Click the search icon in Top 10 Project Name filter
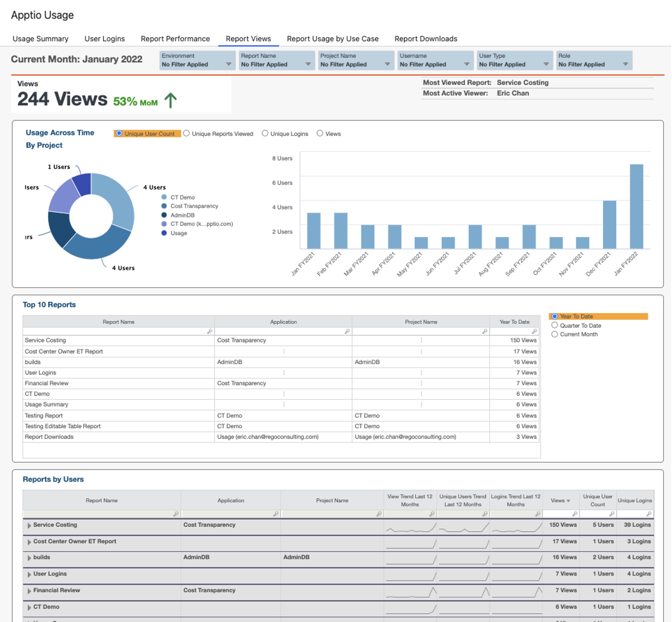 click(485, 331)
